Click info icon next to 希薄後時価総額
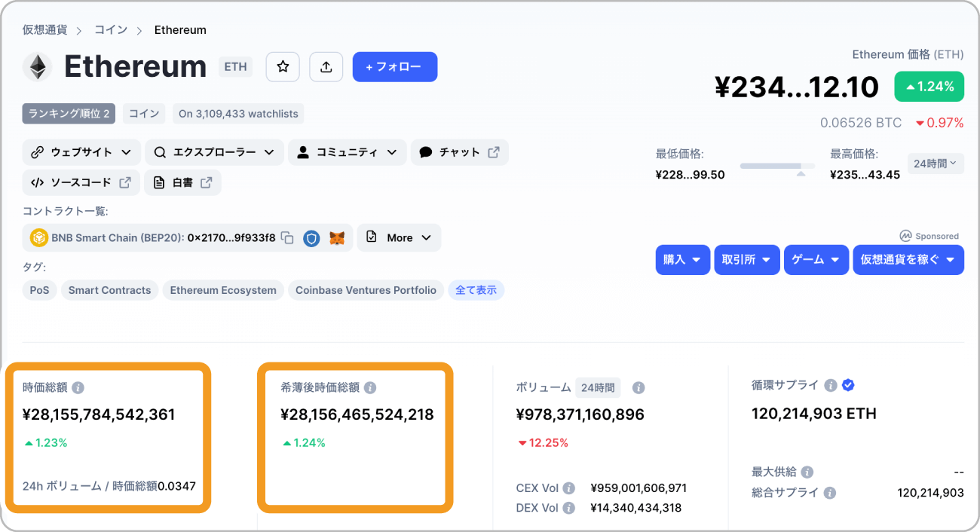980x532 pixels. coord(369,388)
